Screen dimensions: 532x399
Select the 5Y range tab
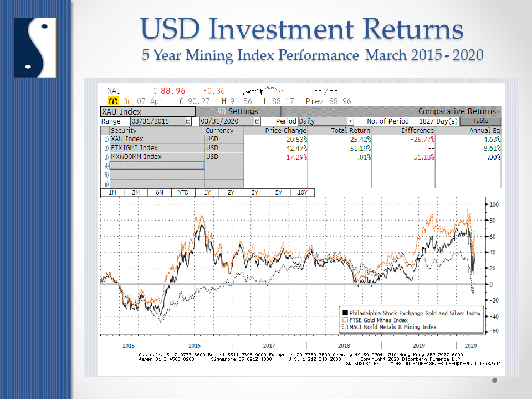[x=279, y=192]
